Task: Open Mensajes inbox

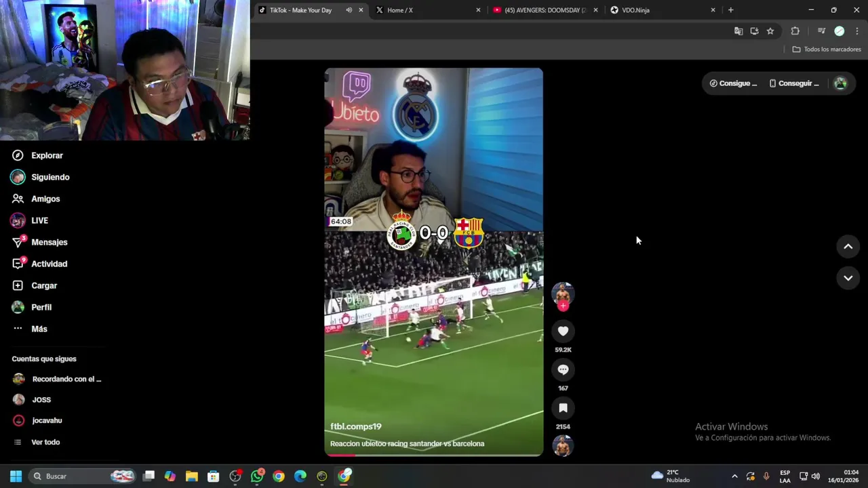Action: click(x=39, y=242)
